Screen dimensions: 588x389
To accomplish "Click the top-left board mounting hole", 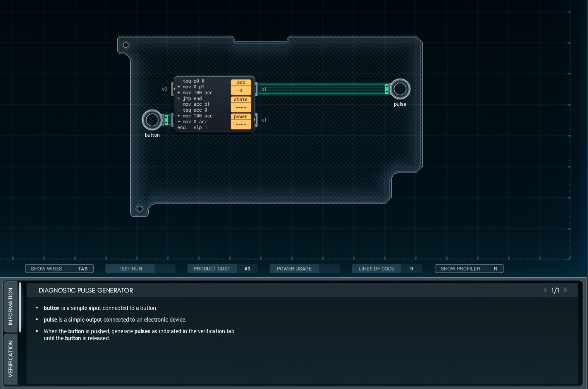I will (126, 45).
